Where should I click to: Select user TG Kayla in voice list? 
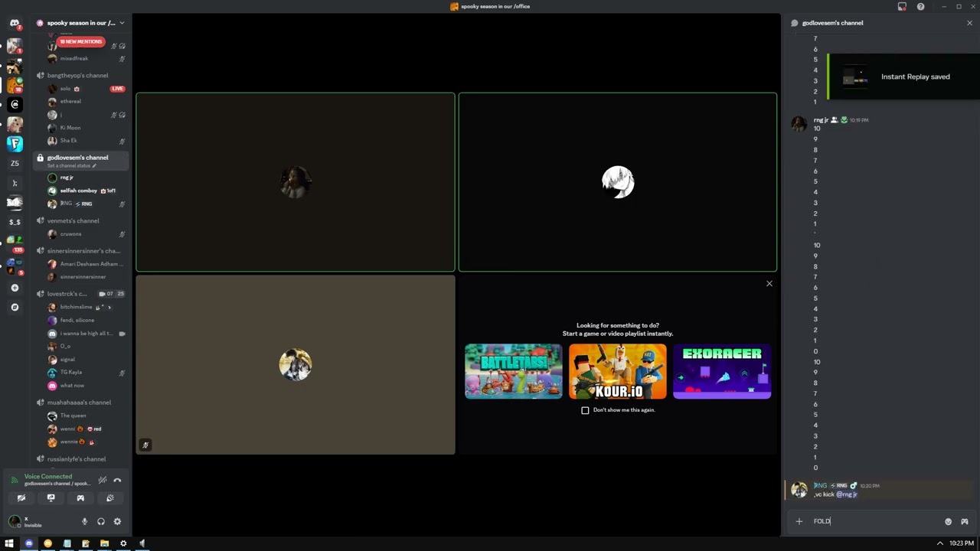[70, 372]
